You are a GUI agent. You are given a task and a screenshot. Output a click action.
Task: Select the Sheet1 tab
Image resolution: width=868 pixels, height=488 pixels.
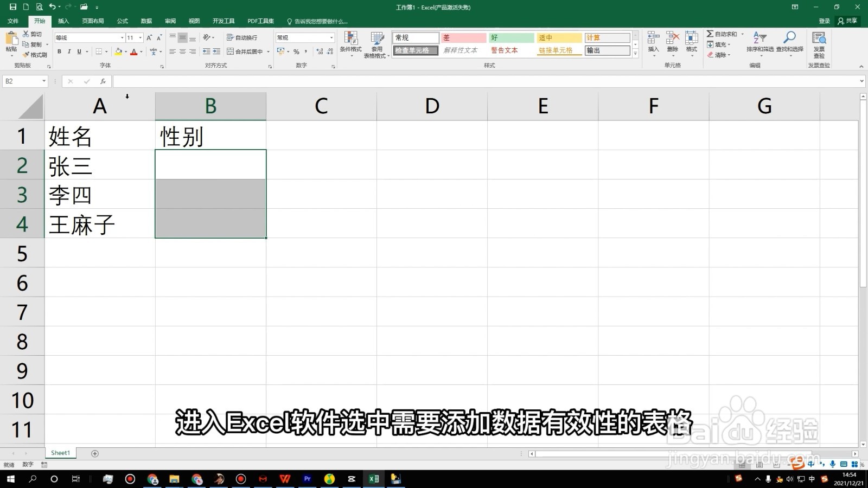(x=60, y=453)
